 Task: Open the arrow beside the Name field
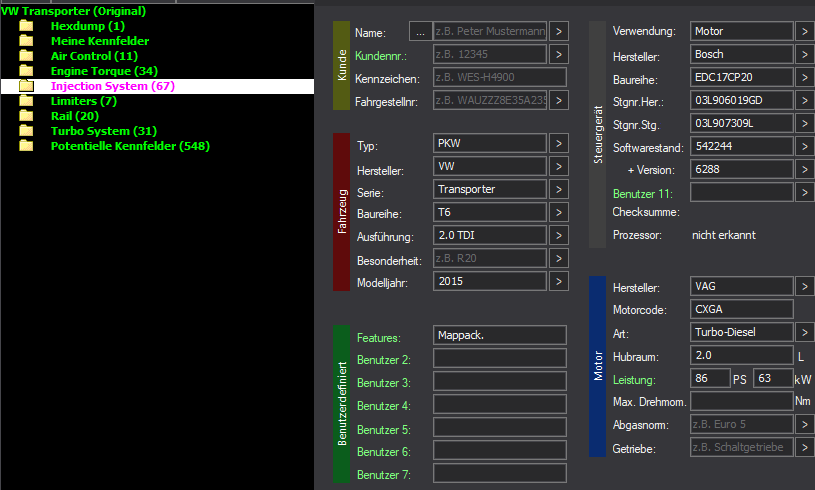559,31
